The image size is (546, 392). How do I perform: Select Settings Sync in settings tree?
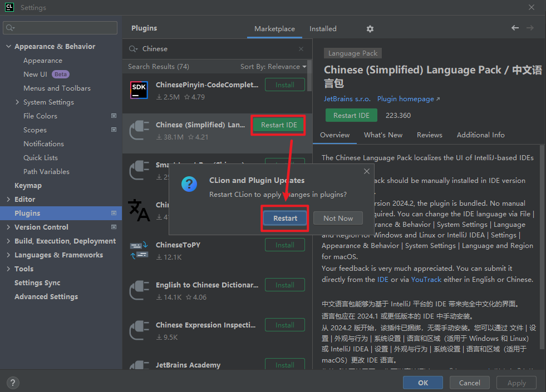(37, 283)
